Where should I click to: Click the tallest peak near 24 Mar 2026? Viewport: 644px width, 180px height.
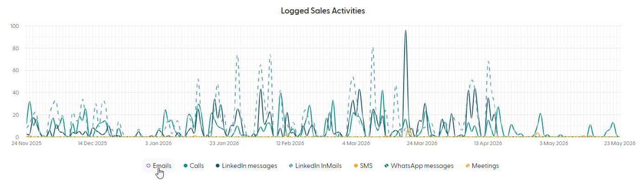406,31
